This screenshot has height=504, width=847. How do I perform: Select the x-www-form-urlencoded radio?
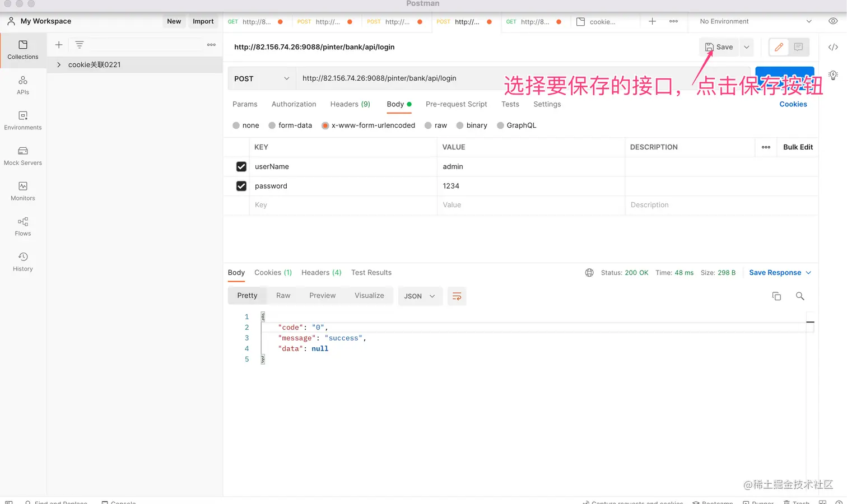(x=325, y=125)
